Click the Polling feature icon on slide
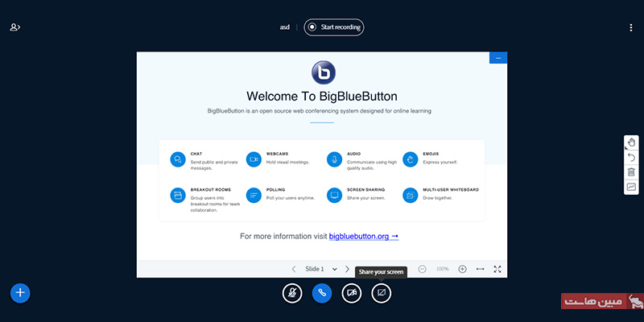This screenshot has width=644, height=322. [254, 195]
